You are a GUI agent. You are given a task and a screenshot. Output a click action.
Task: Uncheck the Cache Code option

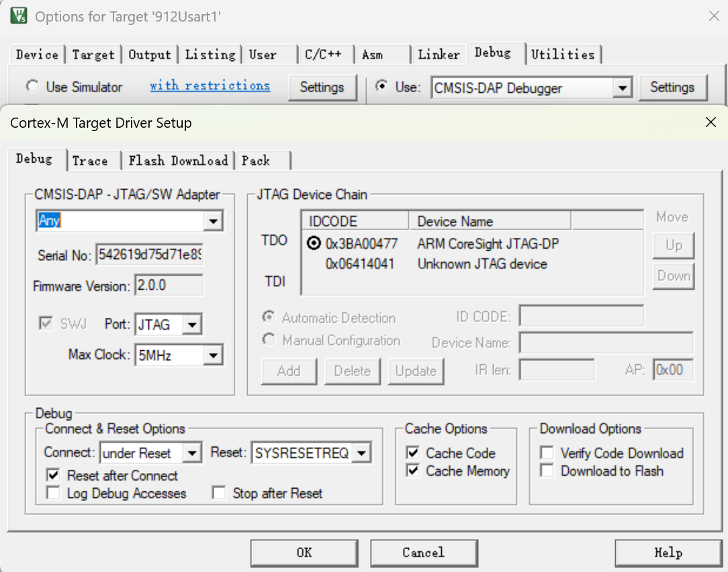coord(413,452)
